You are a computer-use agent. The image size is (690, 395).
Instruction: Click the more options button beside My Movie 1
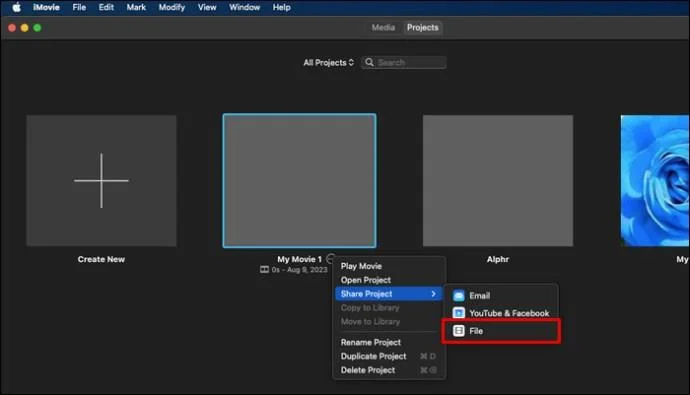[331, 258]
